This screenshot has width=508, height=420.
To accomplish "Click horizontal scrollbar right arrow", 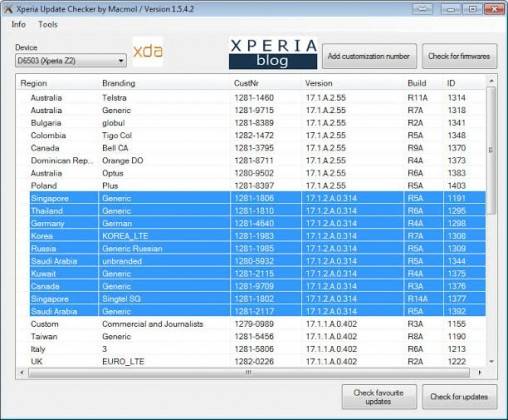I will (480, 372).
